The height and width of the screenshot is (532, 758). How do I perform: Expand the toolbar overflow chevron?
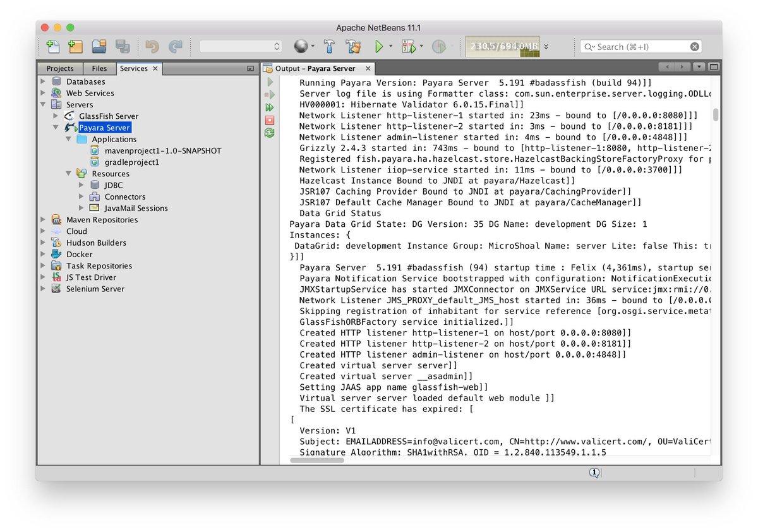point(546,46)
